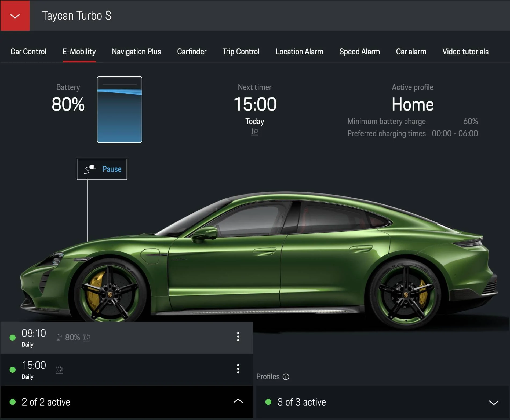Click climate icon on 15:00 timer
Image resolution: width=510 pixels, height=420 pixels.
[x=59, y=369]
